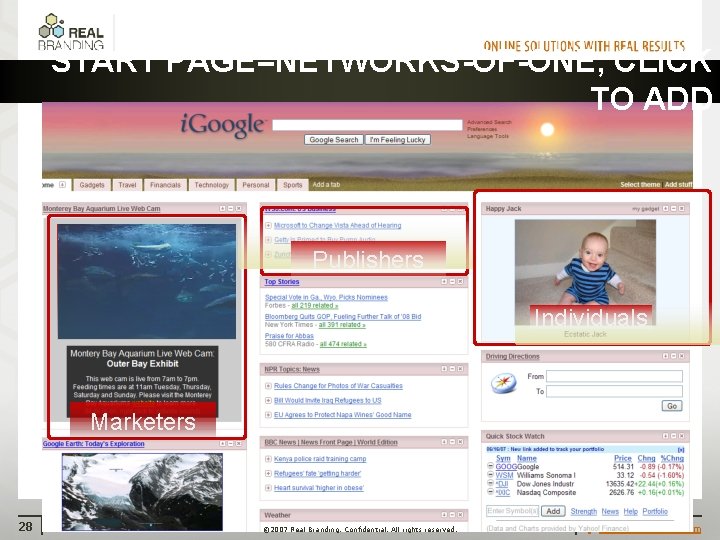Open the Home tab dropdown arrow

[62, 185]
